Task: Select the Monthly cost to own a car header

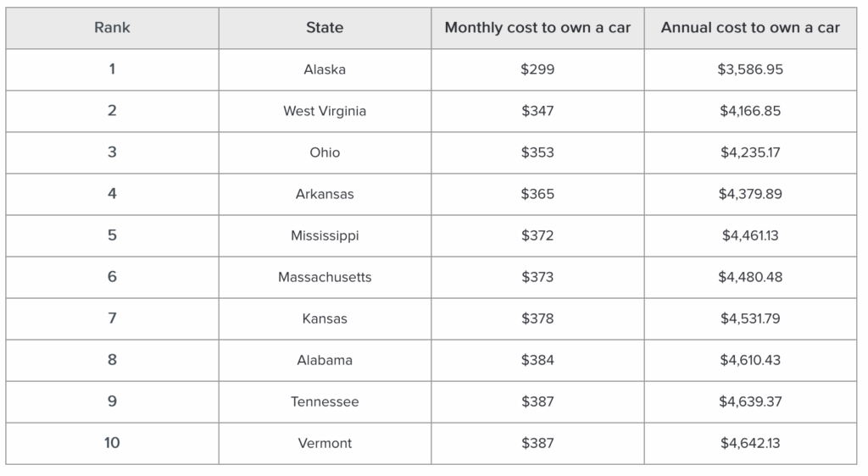Action: coord(537,28)
